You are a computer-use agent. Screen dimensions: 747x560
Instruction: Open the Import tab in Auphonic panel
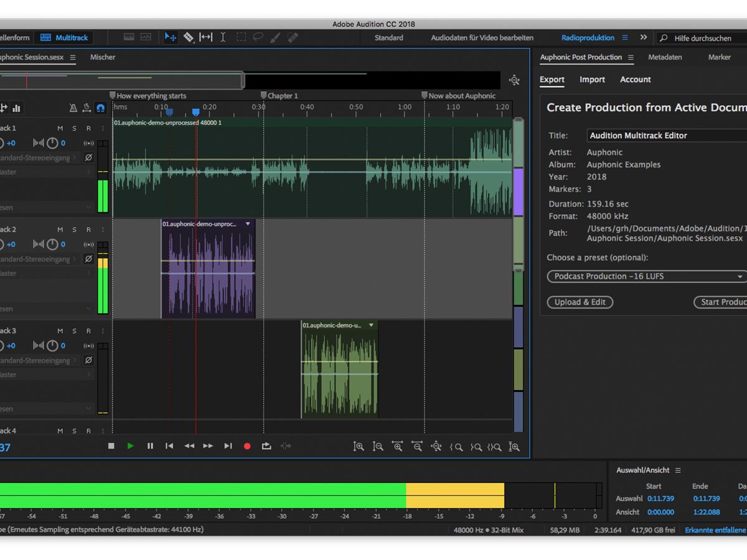(592, 80)
